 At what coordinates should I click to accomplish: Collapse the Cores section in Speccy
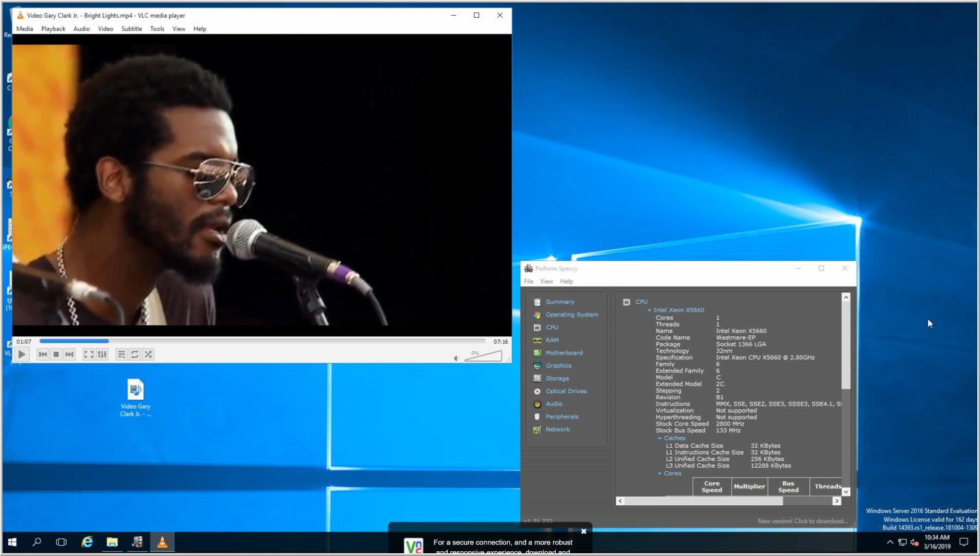(x=660, y=473)
